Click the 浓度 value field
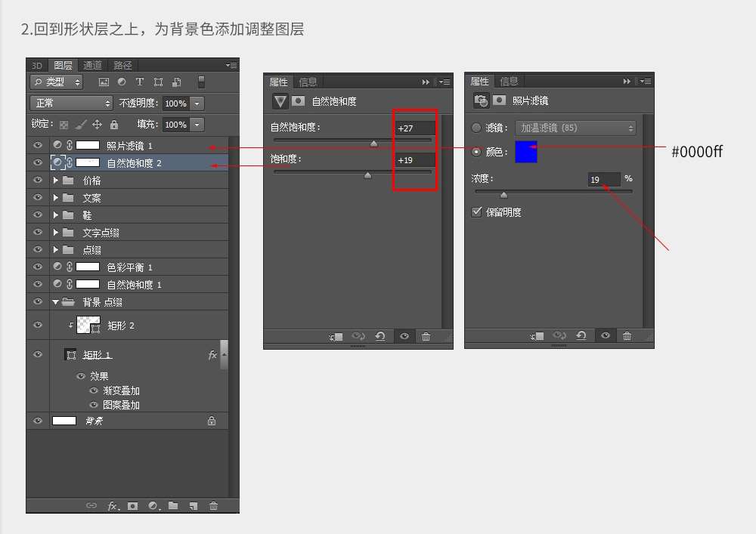Viewport: 756px width, 534px height. (604, 179)
